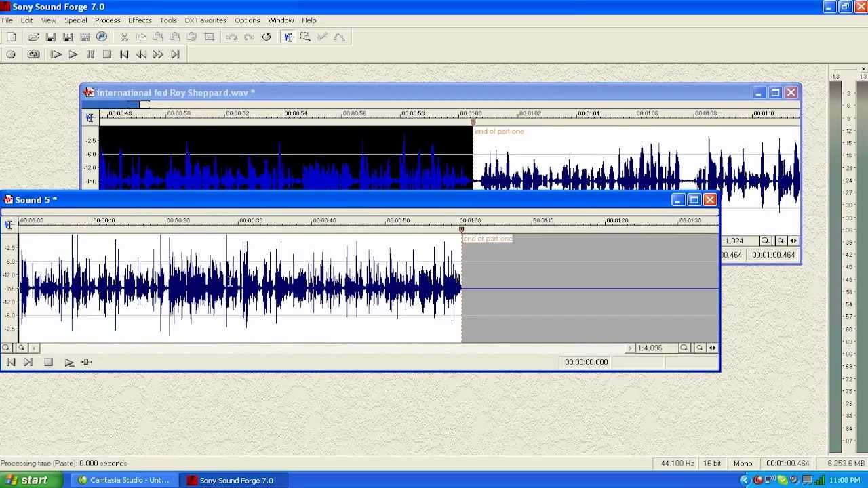Image resolution: width=868 pixels, height=488 pixels.
Task: Click the Paste toolbar icon
Action: [158, 37]
